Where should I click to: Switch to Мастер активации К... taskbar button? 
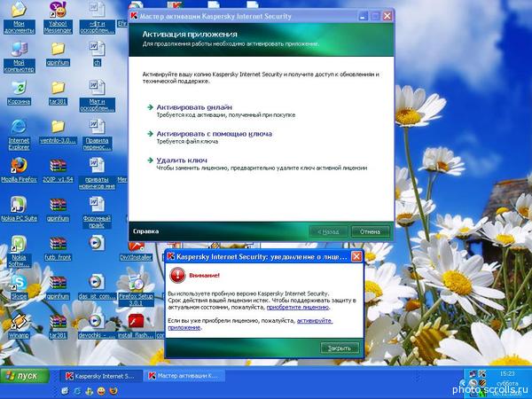click(x=184, y=376)
